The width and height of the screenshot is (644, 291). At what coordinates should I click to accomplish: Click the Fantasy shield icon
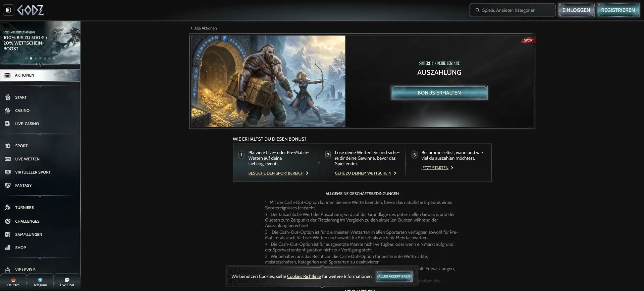pyautogui.click(x=8, y=185)
